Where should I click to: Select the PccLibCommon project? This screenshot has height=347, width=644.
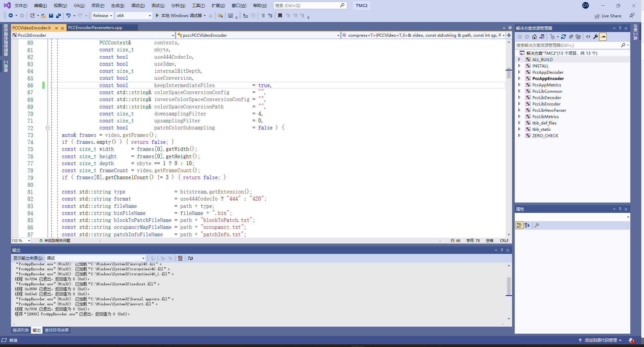tap(547, 91)
